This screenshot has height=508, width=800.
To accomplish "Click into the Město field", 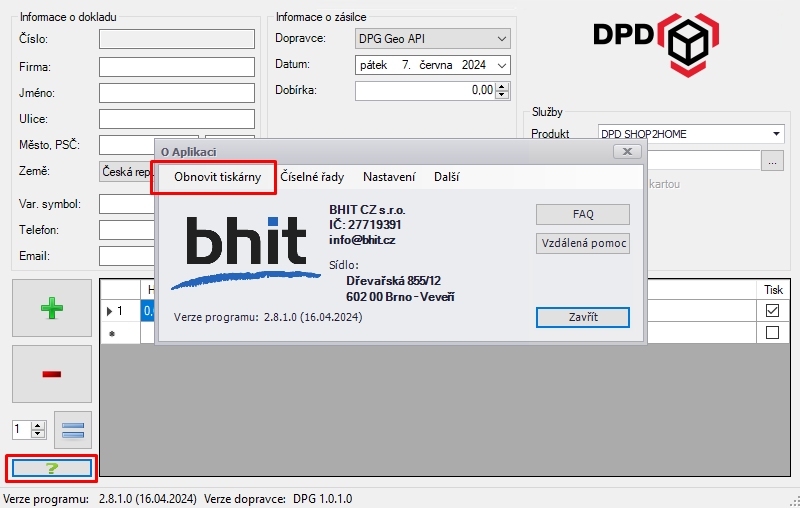I will (127, 145).
